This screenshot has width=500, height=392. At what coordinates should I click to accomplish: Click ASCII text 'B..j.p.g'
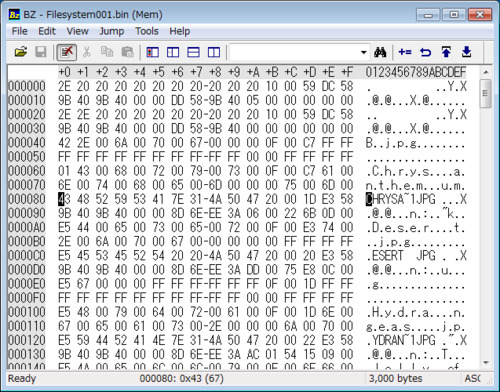[x=391, y=143]
